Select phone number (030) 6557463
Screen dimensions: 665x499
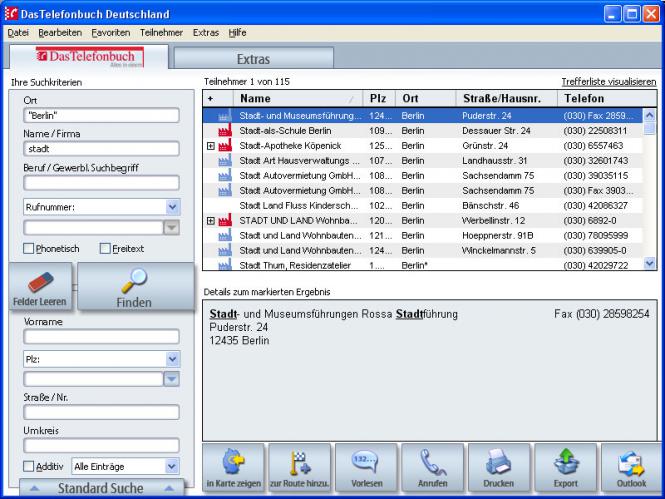593,146
